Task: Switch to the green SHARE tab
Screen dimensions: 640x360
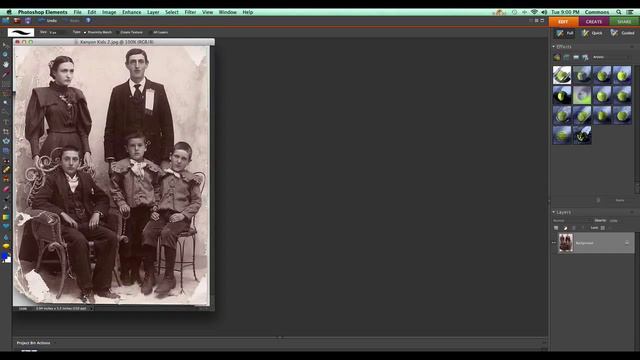Action: 624,22
